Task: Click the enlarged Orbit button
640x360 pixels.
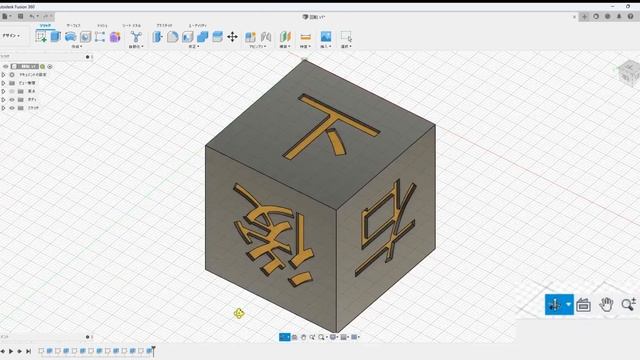Action: click(x=555, y=304)
